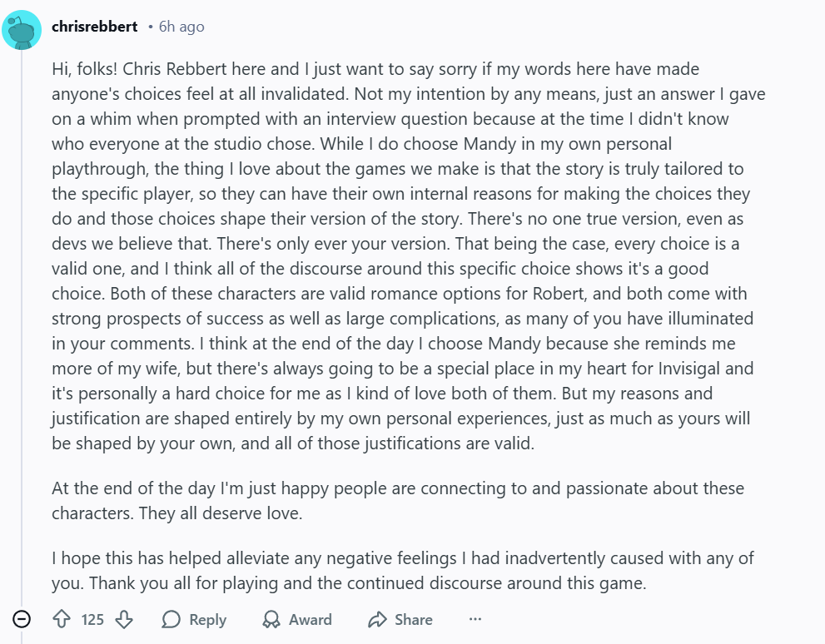This screenshot has width=825, height=644.
Task: Collapse the comment with the minus button
Action: coord(22,619)
